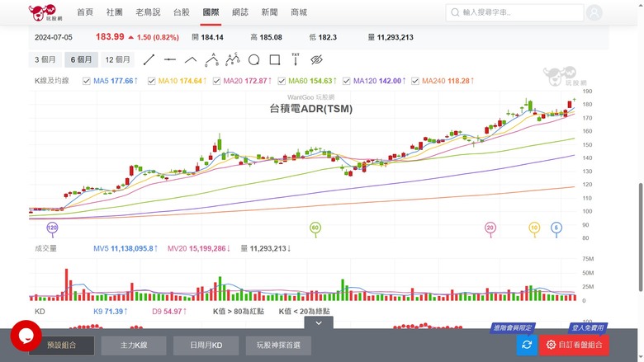Click the page vertical scrollbar
The height and width of the screenshot is (362, 644).
coord(641,237)
